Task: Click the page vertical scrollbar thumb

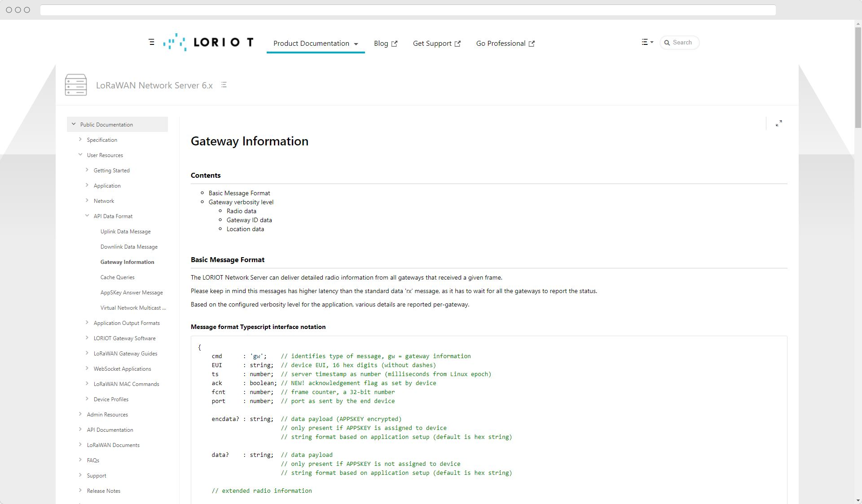Action: [858, 77]
